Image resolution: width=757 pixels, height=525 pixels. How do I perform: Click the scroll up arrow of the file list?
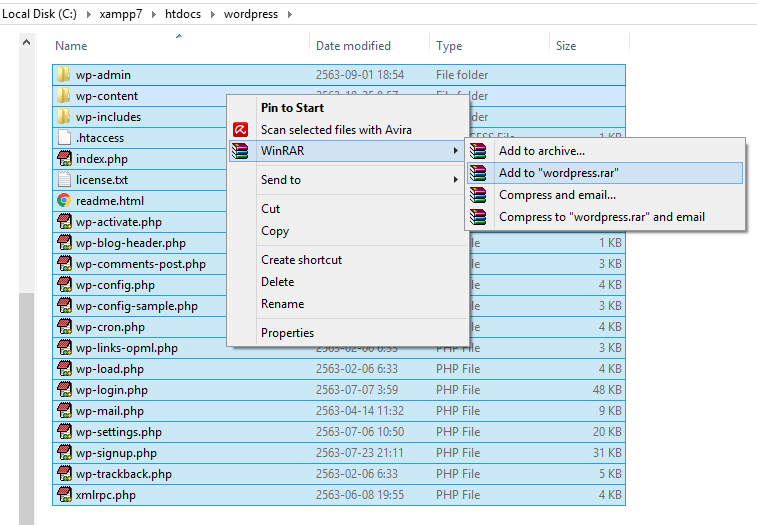27,43
